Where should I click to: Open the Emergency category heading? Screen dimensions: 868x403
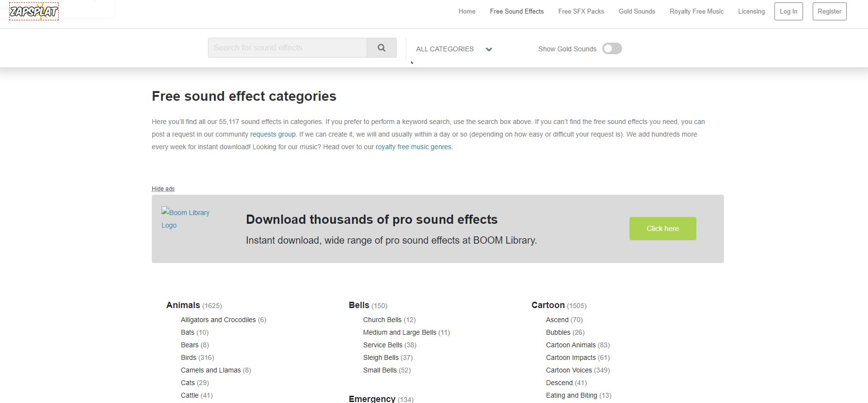click(x=372, y=399)
